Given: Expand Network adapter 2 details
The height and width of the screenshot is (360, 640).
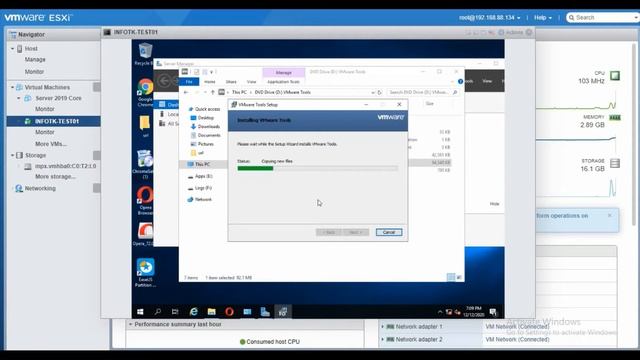Looking at the screenshot, I should point(382,340).
